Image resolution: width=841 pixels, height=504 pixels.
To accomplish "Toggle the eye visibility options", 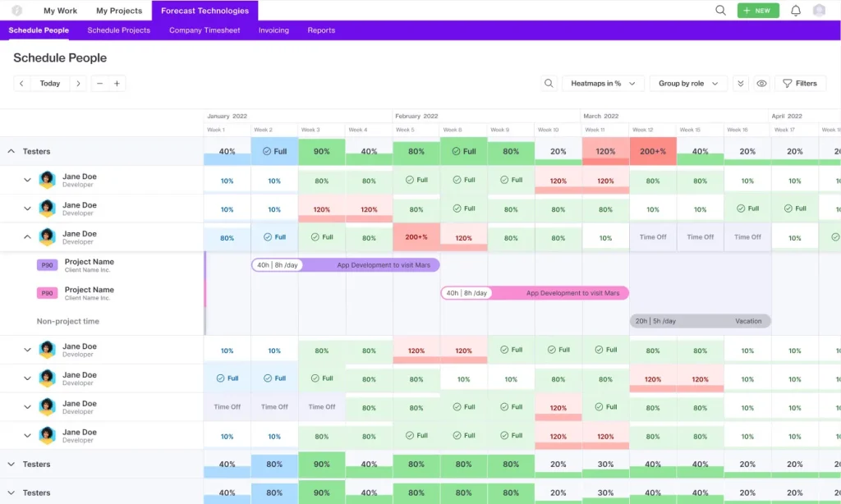I will coord(761,84).
